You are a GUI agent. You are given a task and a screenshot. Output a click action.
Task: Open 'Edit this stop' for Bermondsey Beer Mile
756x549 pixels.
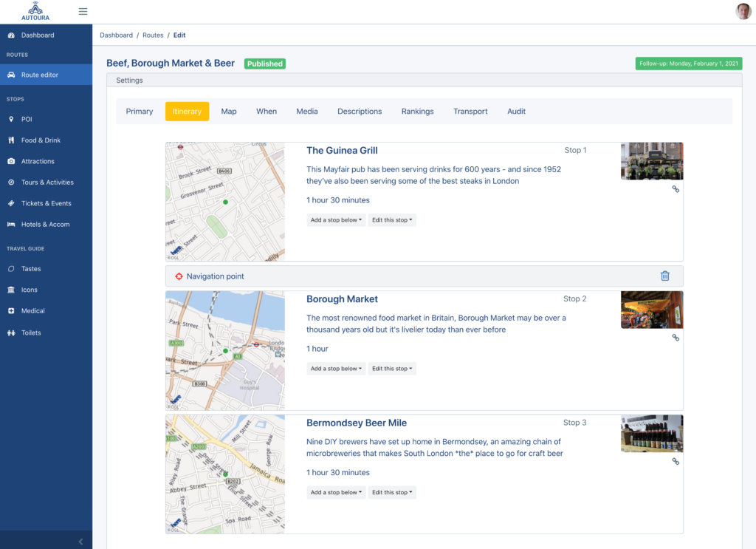[x=392, y=493]
